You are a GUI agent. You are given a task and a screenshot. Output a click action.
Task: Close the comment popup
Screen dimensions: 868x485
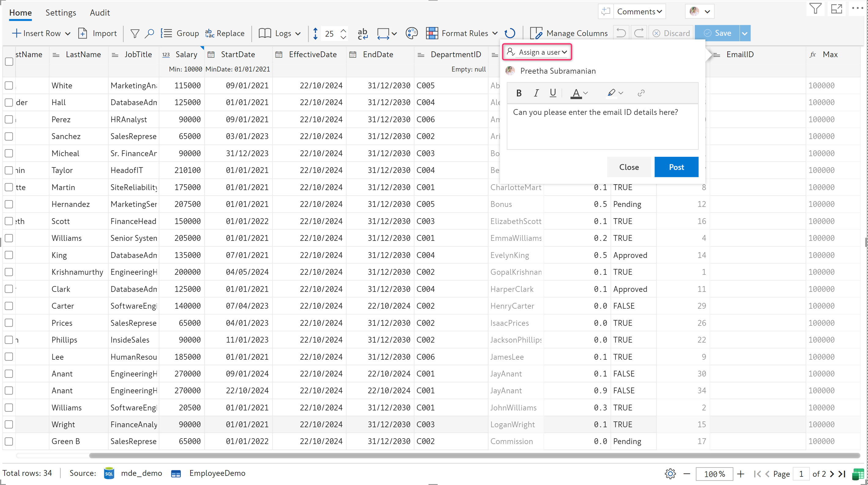tap(629, 167)
